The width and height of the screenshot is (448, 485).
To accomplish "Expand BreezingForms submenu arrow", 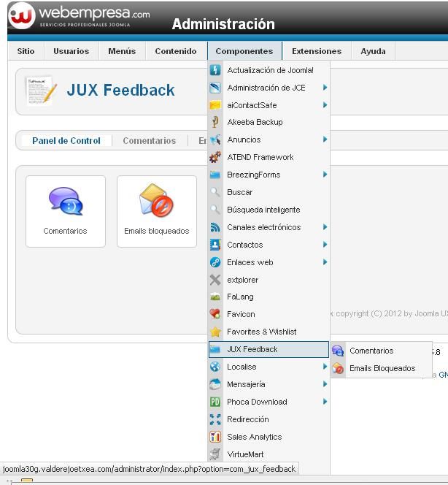I will (x=325, y=175).
